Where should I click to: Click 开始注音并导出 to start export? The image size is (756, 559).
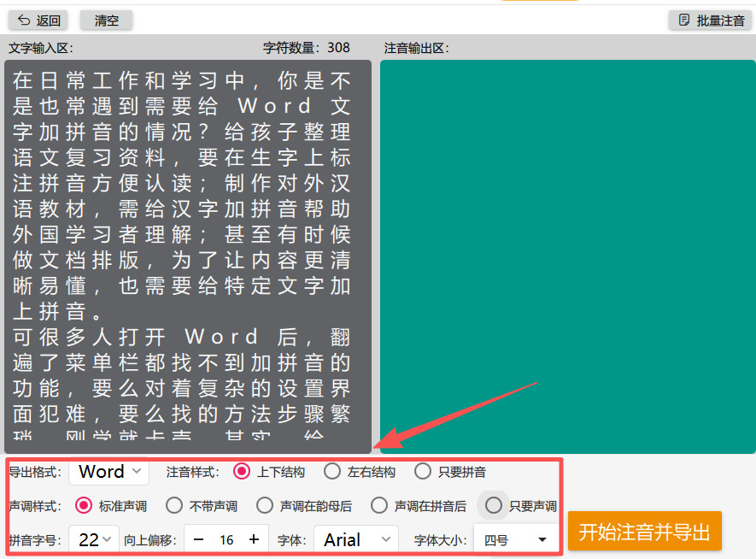645,531
